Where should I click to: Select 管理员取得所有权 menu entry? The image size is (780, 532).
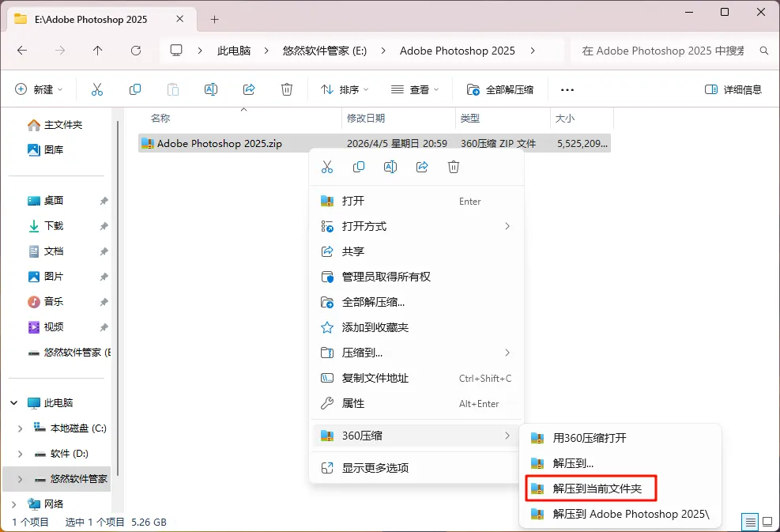coord(416,277)
